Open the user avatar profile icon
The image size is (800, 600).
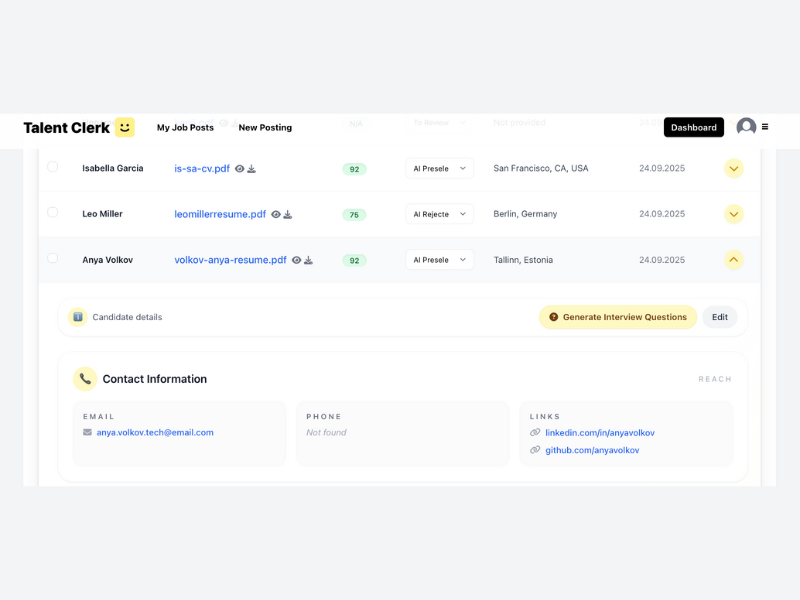coord(746,127)
